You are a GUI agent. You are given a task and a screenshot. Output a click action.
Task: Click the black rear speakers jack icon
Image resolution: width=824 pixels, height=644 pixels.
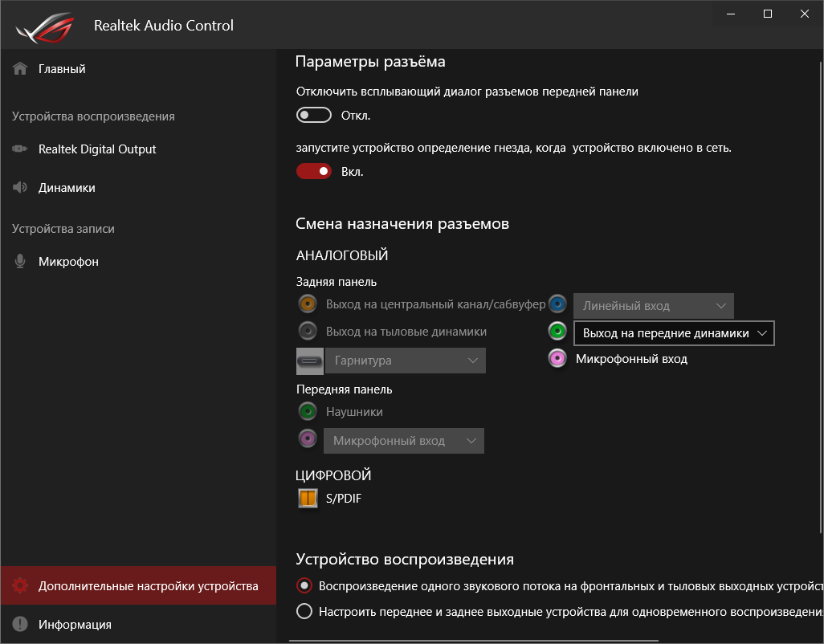307,331
